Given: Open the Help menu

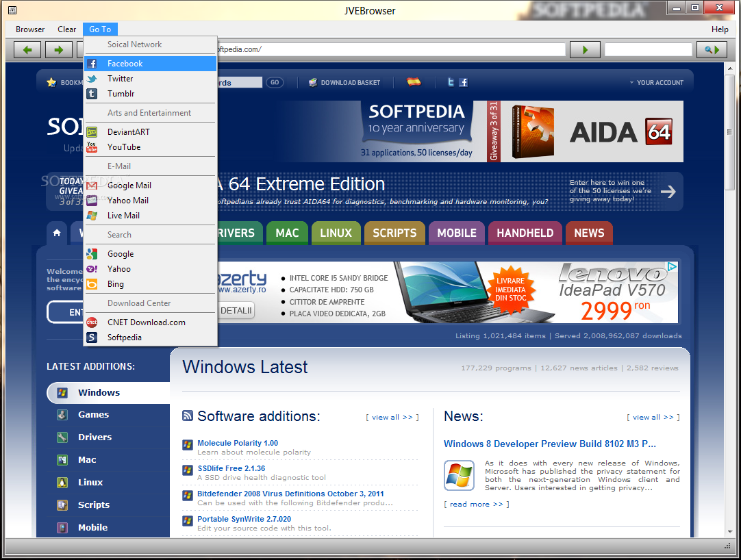Looking at the screenshot, I should coord(720,29).
